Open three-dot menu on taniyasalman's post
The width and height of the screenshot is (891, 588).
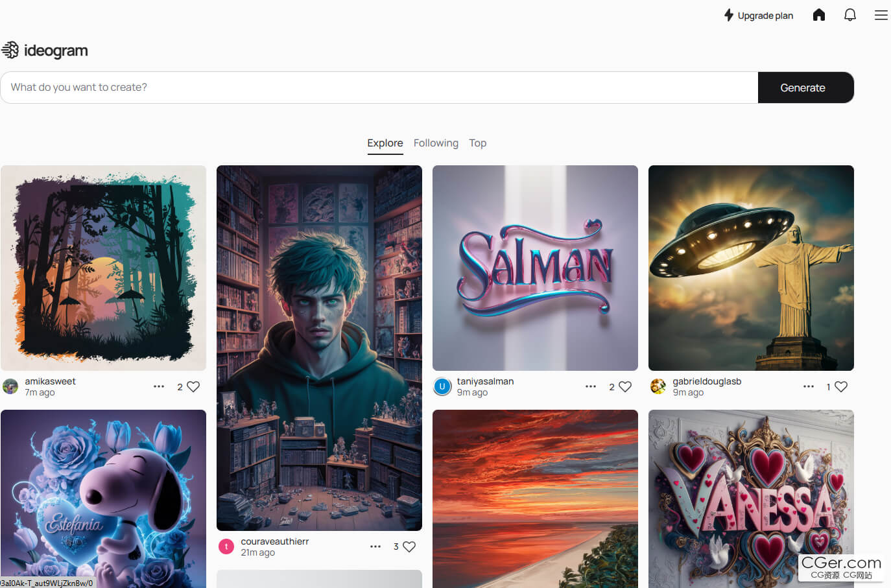coord(591,386)
